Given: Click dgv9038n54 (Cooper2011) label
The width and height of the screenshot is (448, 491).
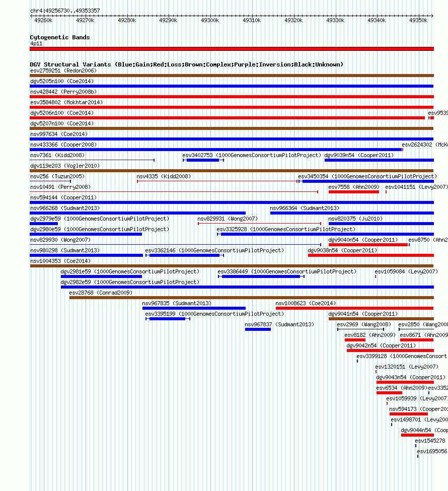Looking at the screenshot, I should (342, 250).
